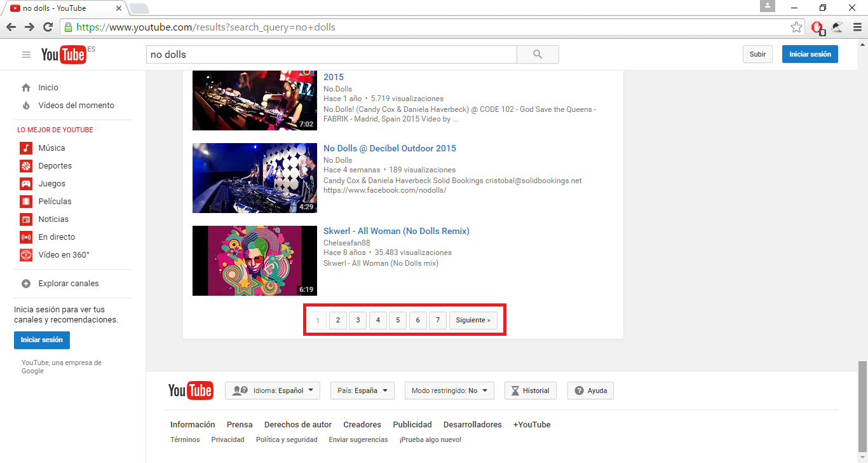Go to results page 2

pyautogui.click(x=338, y=321)
